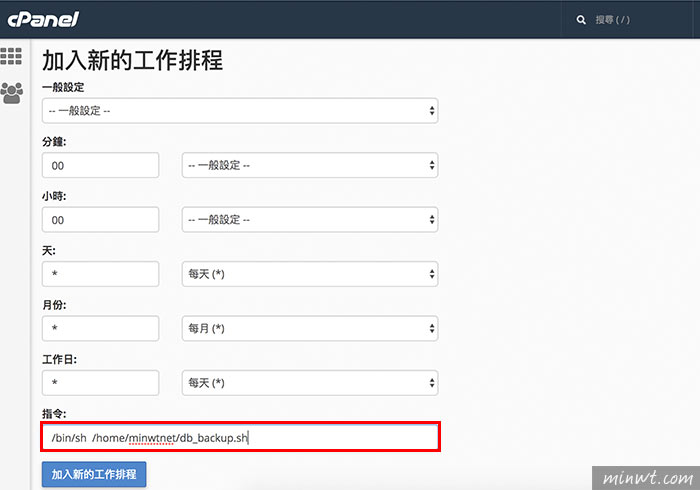
Task: Click the search magnifier icon
Action: click(x=581, y=20)
